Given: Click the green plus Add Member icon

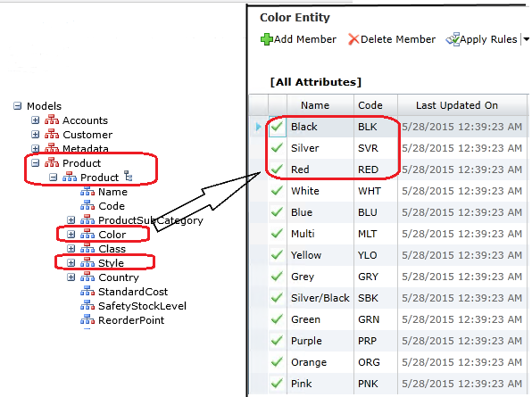Looking at the screenshot, I should tap(266, 39).
